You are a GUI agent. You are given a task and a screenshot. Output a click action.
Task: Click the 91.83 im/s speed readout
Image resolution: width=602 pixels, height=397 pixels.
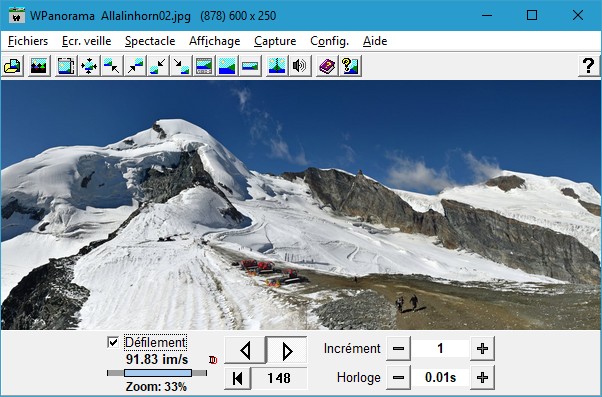click(x=157, y=360)
